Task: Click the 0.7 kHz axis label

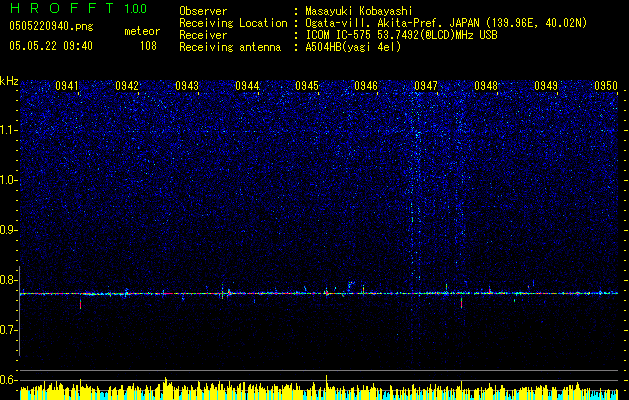Action: 9,330
